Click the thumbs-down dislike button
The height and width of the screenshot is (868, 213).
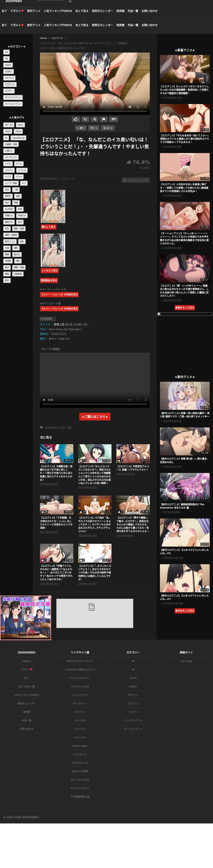pyautogui.click(x=85, y=119)
